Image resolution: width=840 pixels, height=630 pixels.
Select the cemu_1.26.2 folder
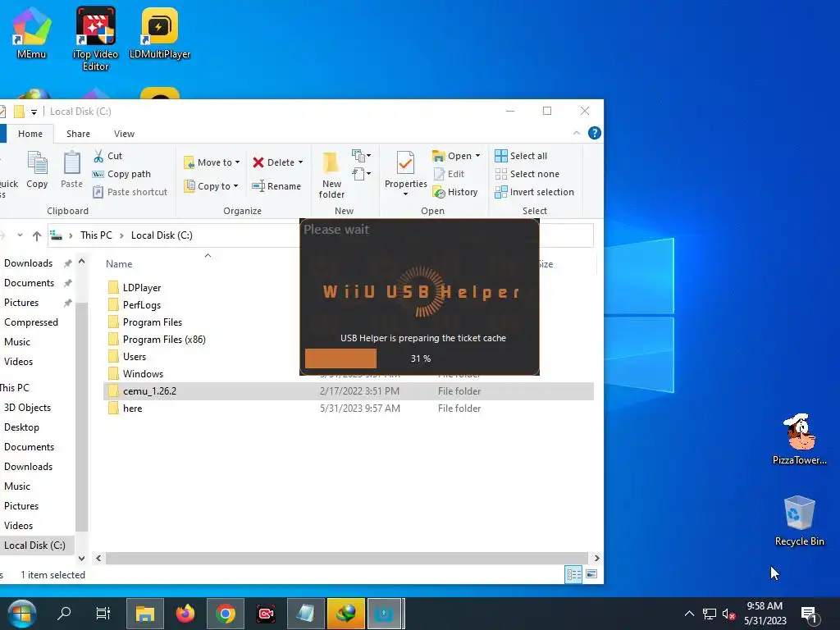348,391
